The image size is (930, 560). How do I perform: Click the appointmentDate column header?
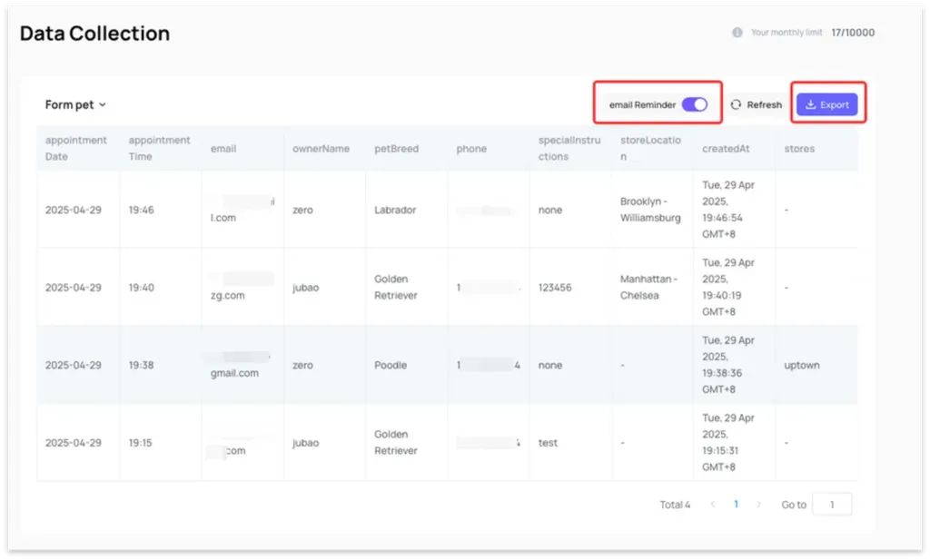76,148
